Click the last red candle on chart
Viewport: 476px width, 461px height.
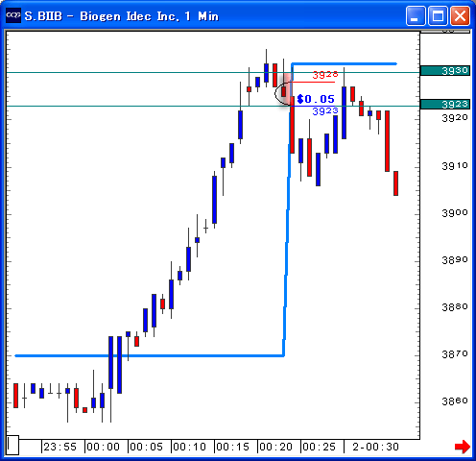coord(395,183)
